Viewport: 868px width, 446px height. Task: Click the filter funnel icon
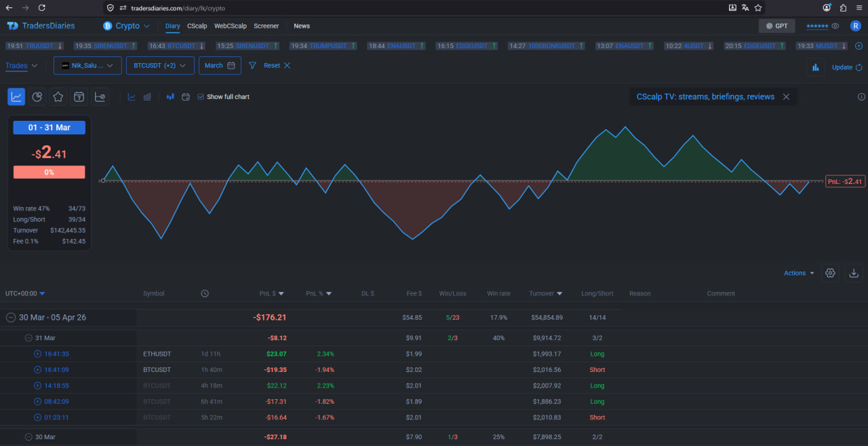point(252,66)
